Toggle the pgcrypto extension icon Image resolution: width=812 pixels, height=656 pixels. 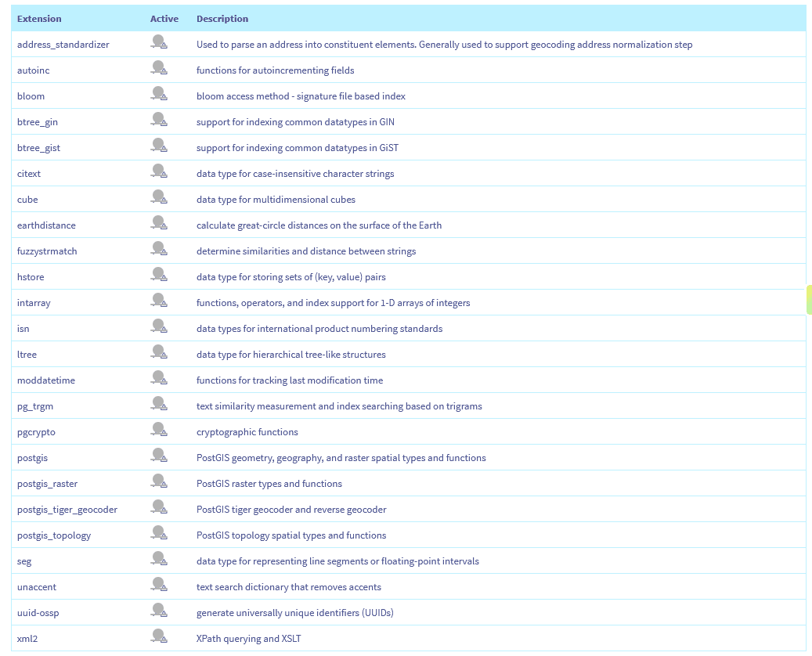coord(159,430)
